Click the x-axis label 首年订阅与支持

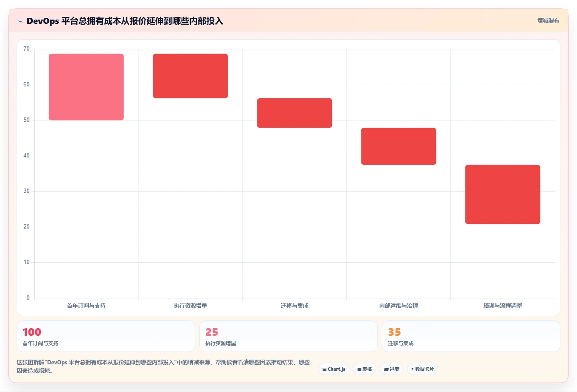(x=87, y=306)
